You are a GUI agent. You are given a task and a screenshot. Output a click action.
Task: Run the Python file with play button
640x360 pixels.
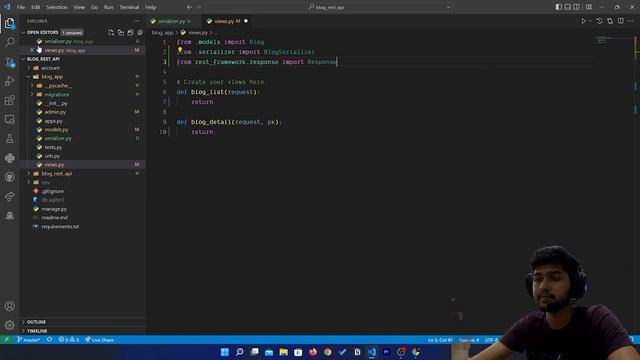point(584,21)
